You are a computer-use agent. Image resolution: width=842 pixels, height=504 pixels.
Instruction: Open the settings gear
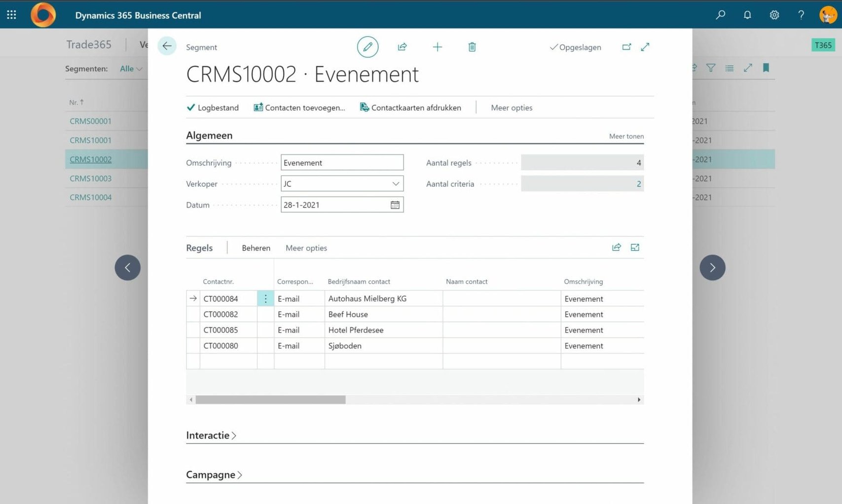tap(774, 15)
